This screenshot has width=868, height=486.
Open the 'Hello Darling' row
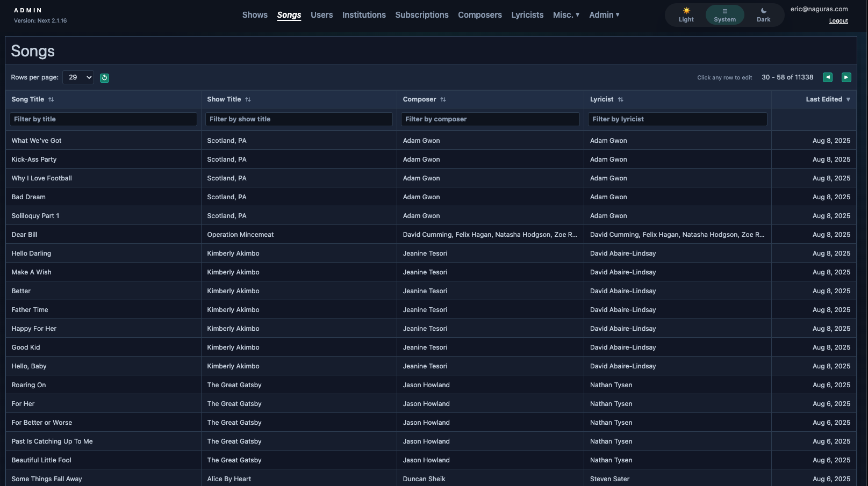point(431,253)
